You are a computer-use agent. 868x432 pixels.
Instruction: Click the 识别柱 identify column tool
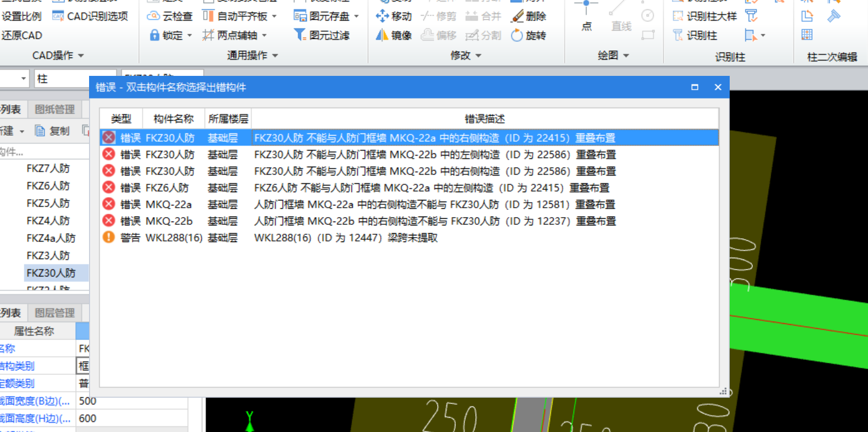point(695,35)
